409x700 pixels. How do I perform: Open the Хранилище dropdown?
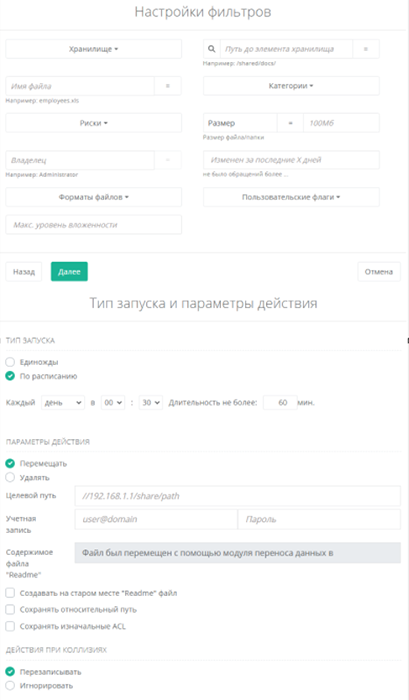click(94, 49)
